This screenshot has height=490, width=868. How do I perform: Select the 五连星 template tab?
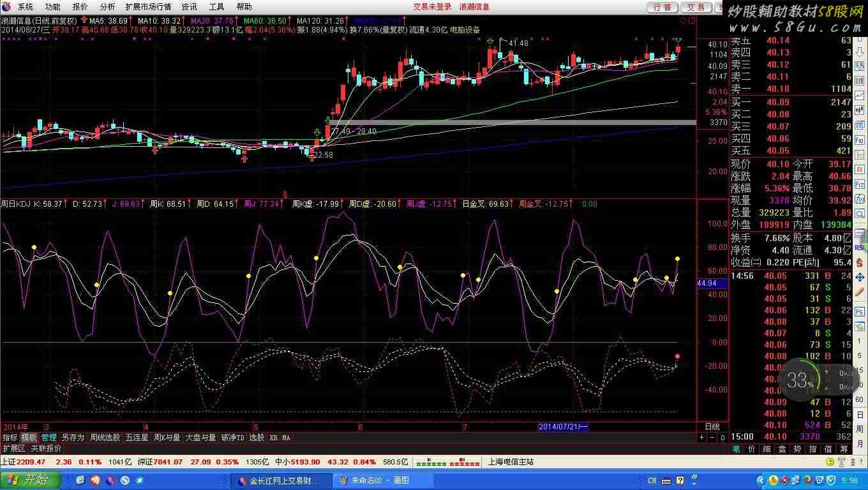[x=137, y=438]
